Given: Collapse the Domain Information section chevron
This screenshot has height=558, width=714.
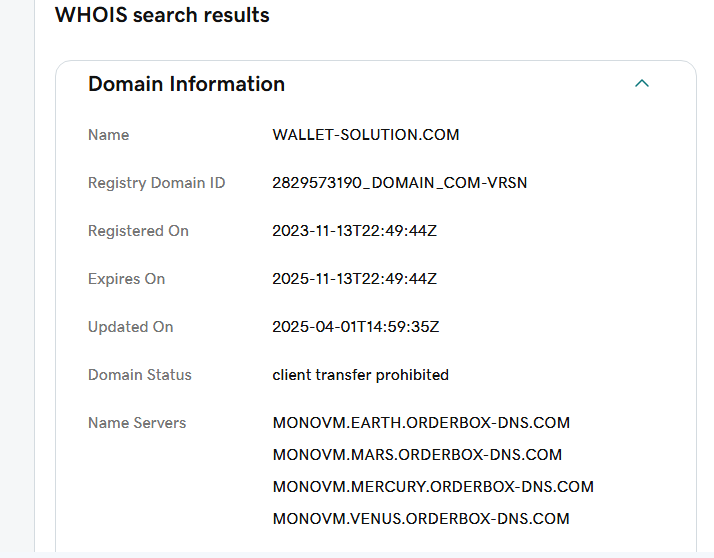Looking at the screenshot, I should click(642, 83).
